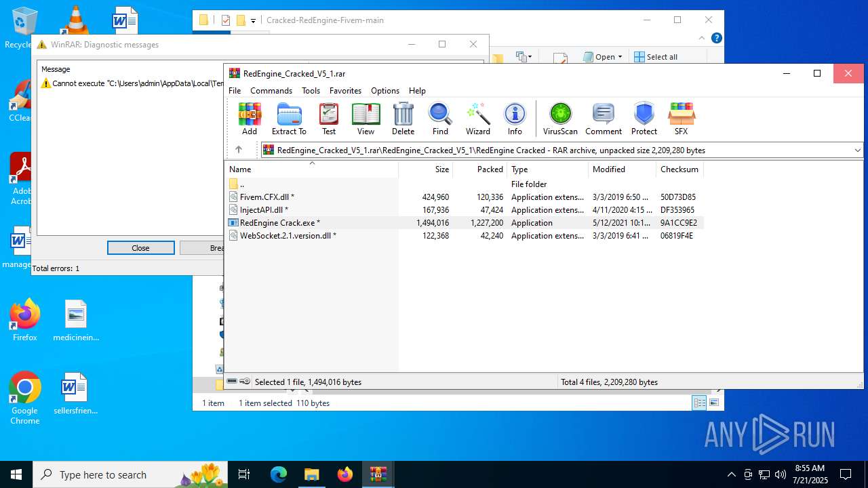Viewport: 868px width, 488px height.
Task: Click the Add toolbar icon in WinRAR
Action: pos(250,119)
